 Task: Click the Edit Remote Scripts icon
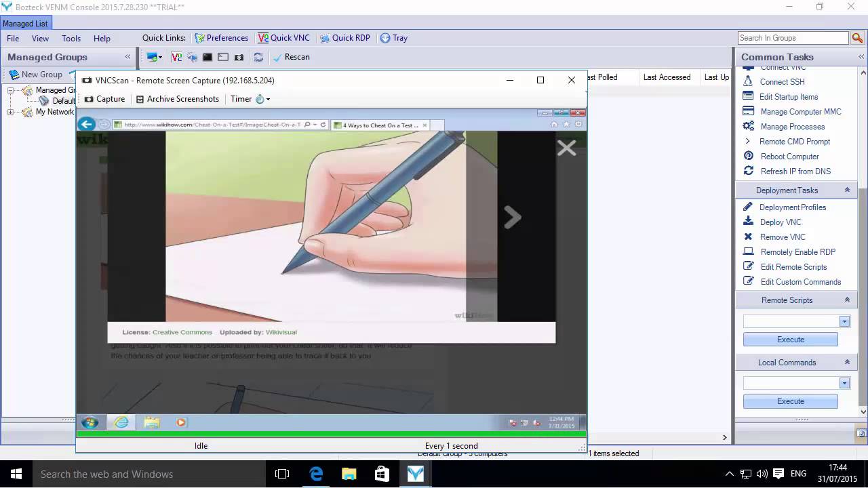coord(749,266)
